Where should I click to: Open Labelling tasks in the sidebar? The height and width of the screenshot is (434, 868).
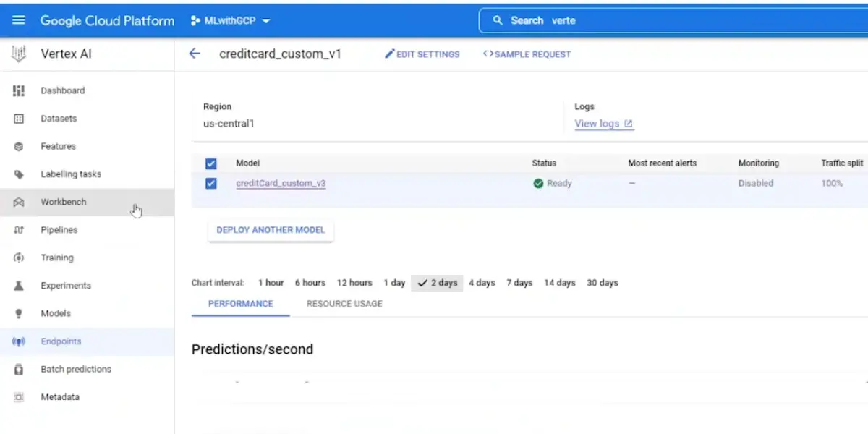(x=87, y=174)
